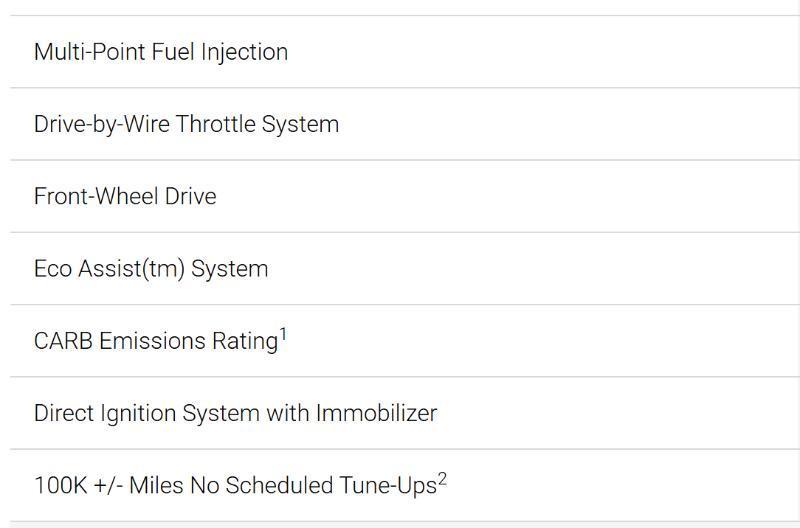This screenshot has height=528, width=800.
Task: Click the CARB Emissions Rating text
Action: point(155,341)
